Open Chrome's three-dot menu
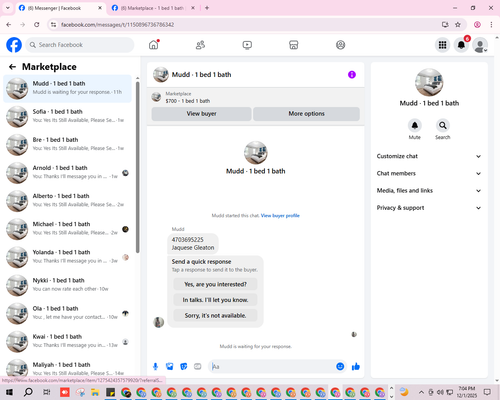500x400 pixels. pyautogui.click(x=491, y=25)
